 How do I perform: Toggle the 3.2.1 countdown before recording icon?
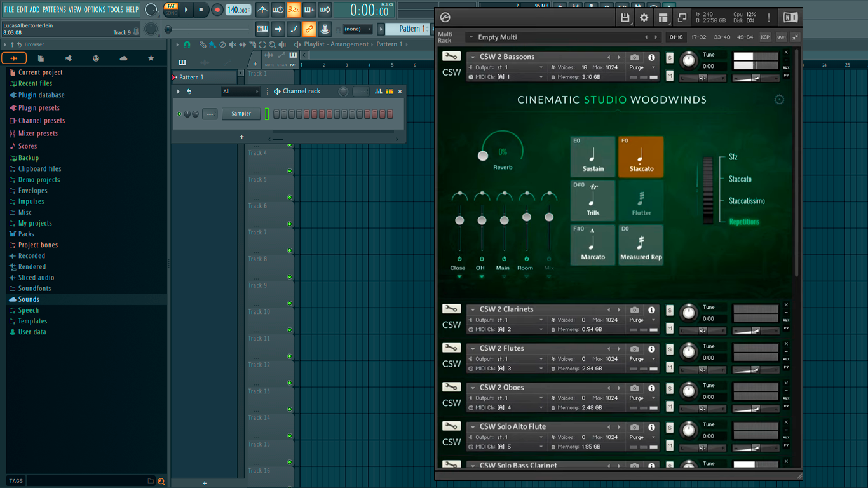point(294,10)
